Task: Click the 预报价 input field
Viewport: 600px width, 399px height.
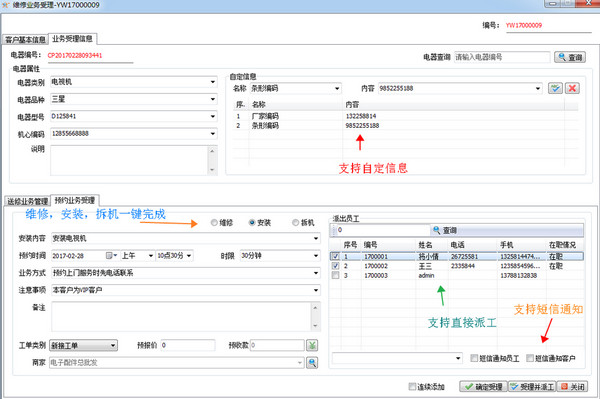Action: pos(188,345)
